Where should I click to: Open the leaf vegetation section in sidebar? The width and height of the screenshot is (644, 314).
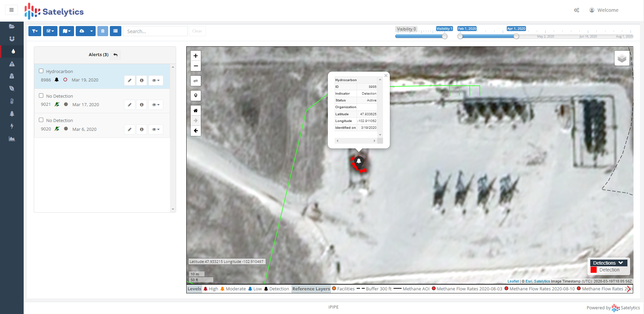coord(12,89)
